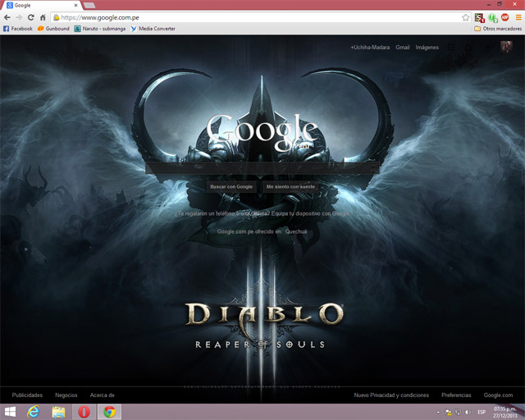Open Nuevo Privacidad y condiciones link
This screenshot has height=420, width=525.
391,395
